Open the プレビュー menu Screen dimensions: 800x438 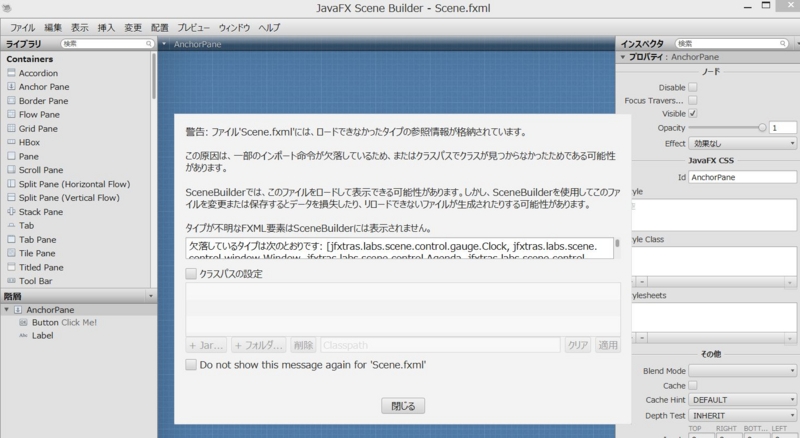pyautogui.click(x=193, y=28)
